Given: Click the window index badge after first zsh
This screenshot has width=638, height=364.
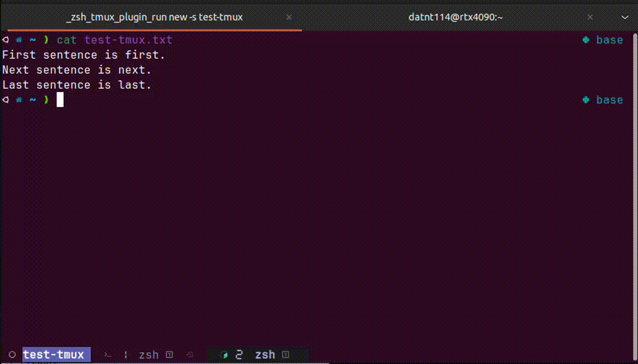Looking at the screenshot, I should [169, 355].
